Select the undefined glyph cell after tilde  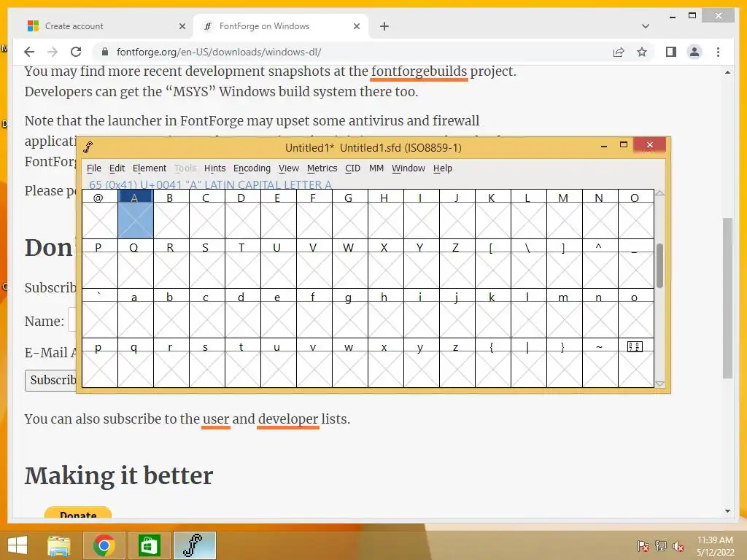click(636, 362)
